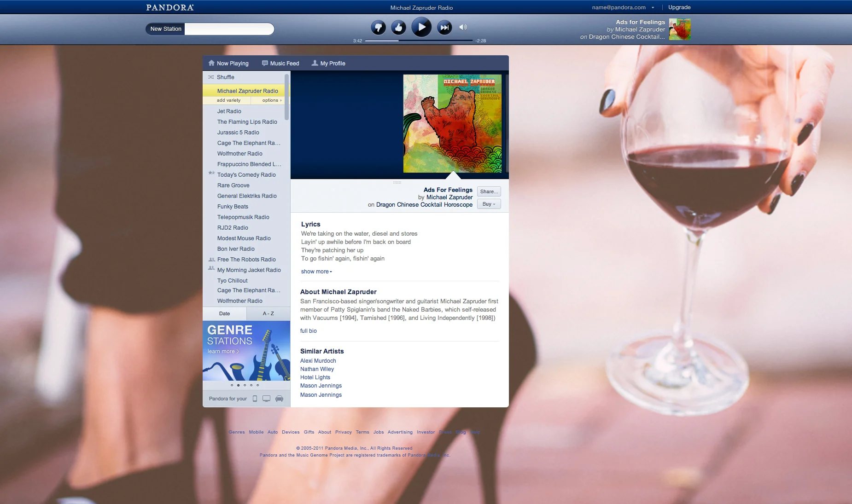Select Frappuccino Blended station
Viewport: 852px width, 504px height.
tap(249, 164)
